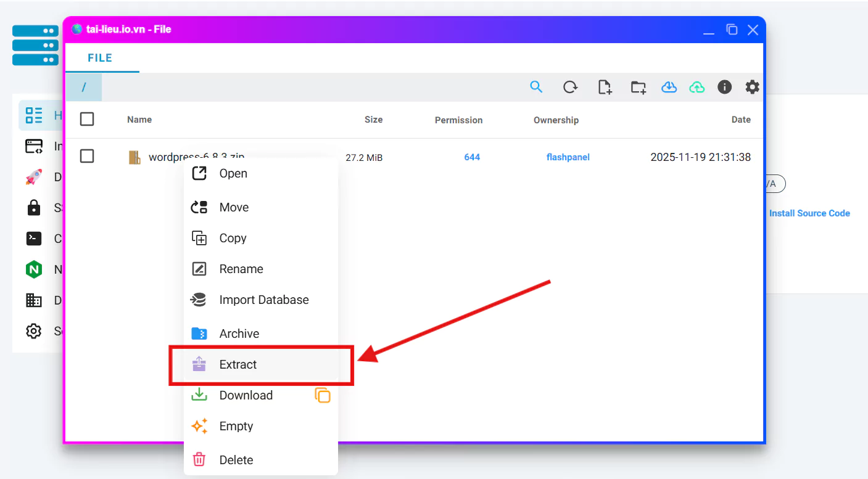Screen dimensions: 868x479
Task: Open the info icon in toolbar
Action: (x=724, y=87)
